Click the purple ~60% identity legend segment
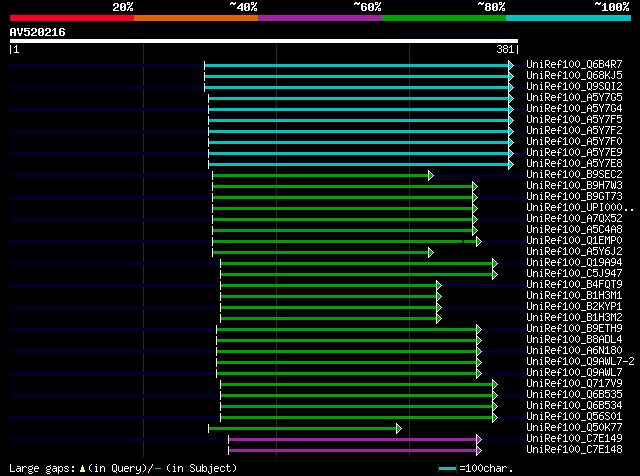640x476 pixels. coord(320,18)
